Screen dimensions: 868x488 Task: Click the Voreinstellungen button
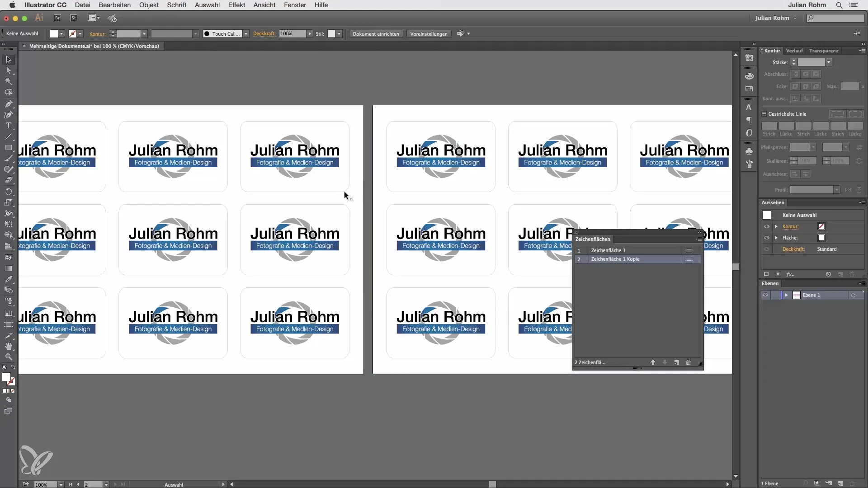pyautogui.click(x=429, y=34)
